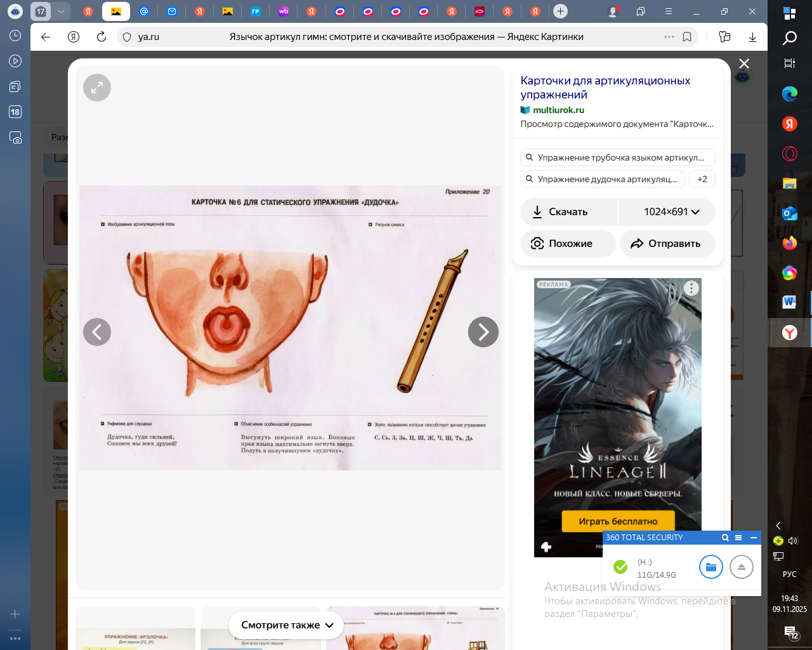Go to the next image arrow

(x=483, y=331)
